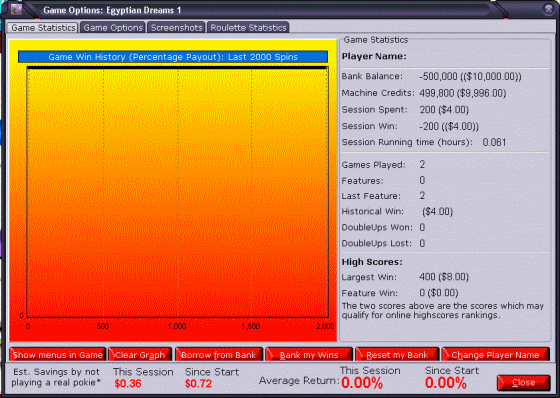Click the 1,500 axis label on graph
The image size is (560, 398).
251,326
